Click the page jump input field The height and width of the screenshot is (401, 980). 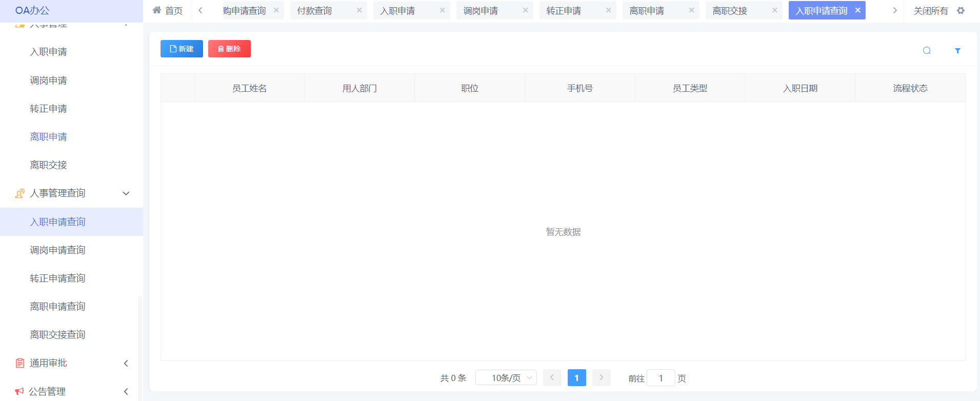(661, 378)
